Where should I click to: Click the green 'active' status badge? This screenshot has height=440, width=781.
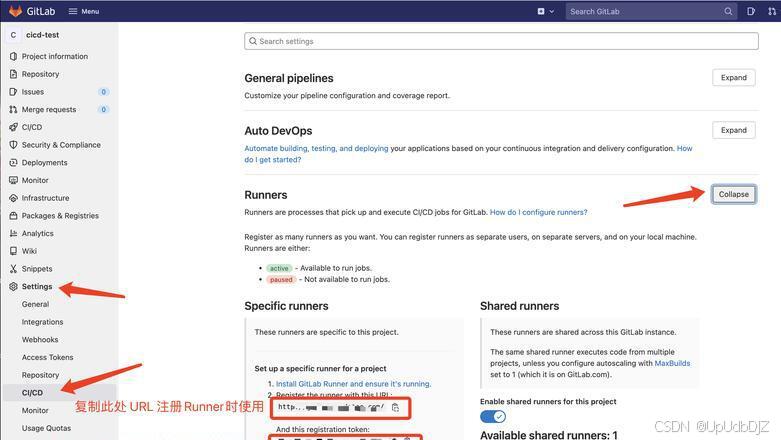(x=279, y=268)
